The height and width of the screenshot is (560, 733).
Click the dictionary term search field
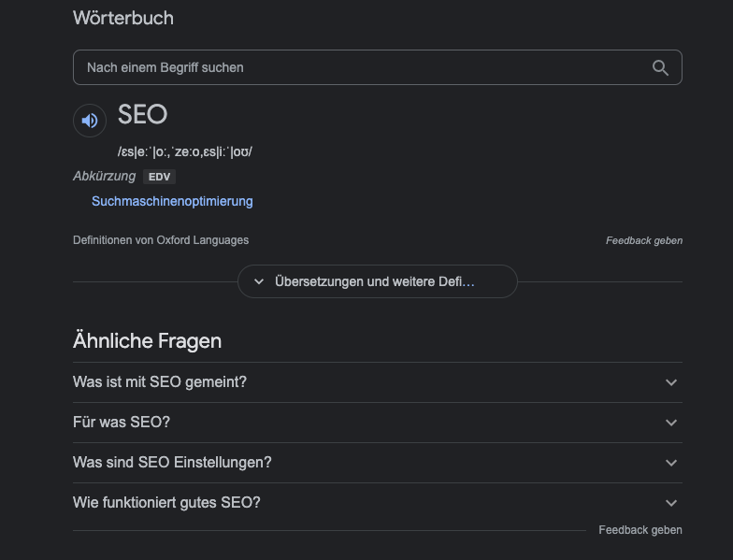pyautogui.click(x=378, y=67)
